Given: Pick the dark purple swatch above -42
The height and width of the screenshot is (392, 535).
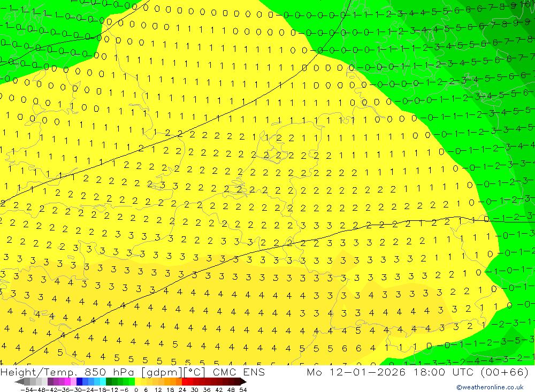Looking at the screenshot, I should click(50, 381).
